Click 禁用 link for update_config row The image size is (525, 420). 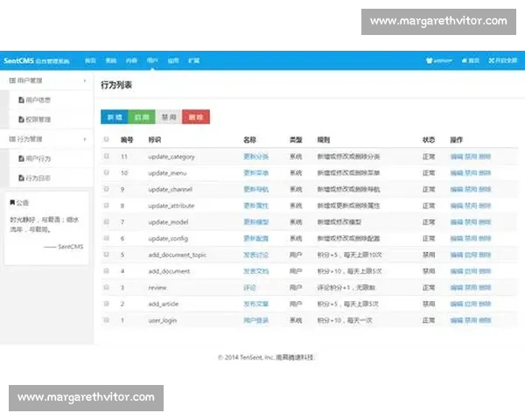(x=471, y=239)
